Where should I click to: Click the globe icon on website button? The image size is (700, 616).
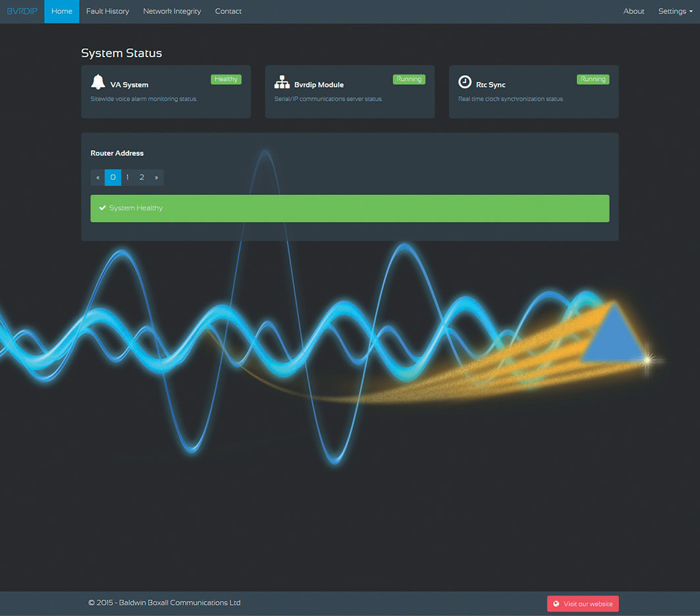coord(556,604)
